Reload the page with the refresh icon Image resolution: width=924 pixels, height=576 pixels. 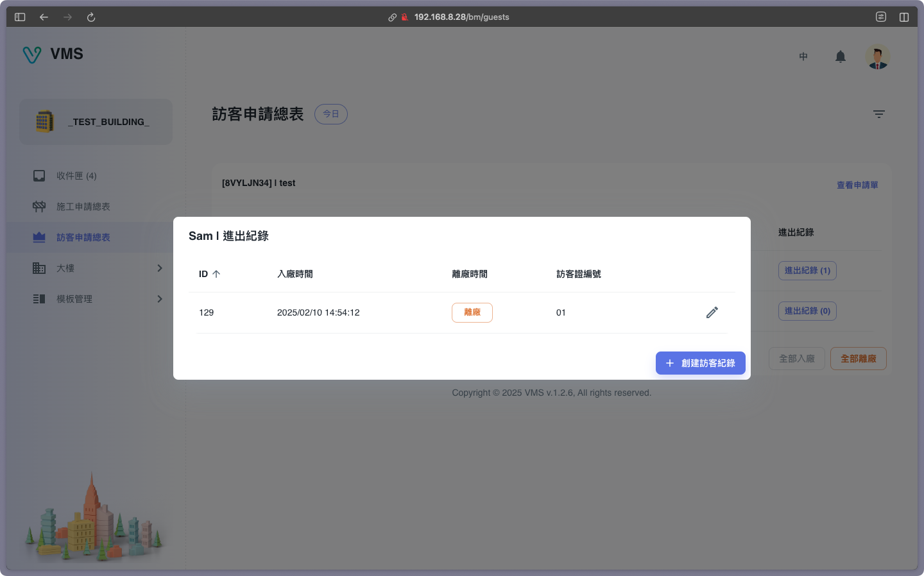91,17
